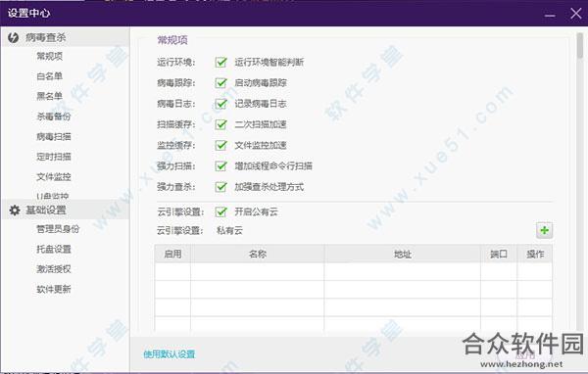Disable the 文件监控加速 checkbox
Viewport: 588px width, 374px height.
pyautogui.click(x=221, y=145)
